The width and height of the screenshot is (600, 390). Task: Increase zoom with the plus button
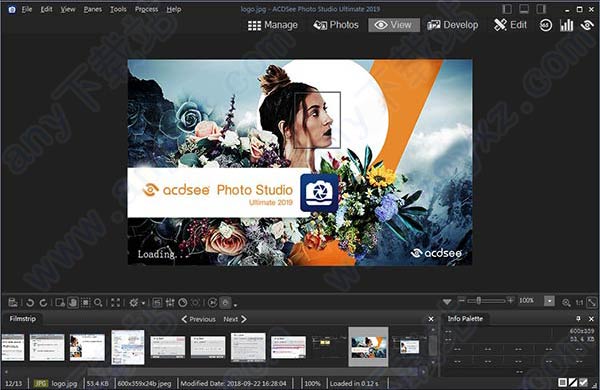510,300
